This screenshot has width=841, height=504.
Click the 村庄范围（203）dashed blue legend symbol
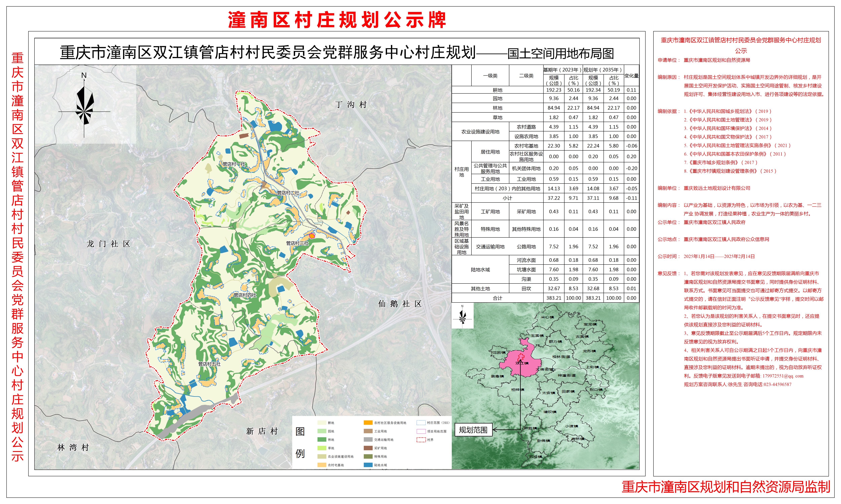(x=421, y=423)
